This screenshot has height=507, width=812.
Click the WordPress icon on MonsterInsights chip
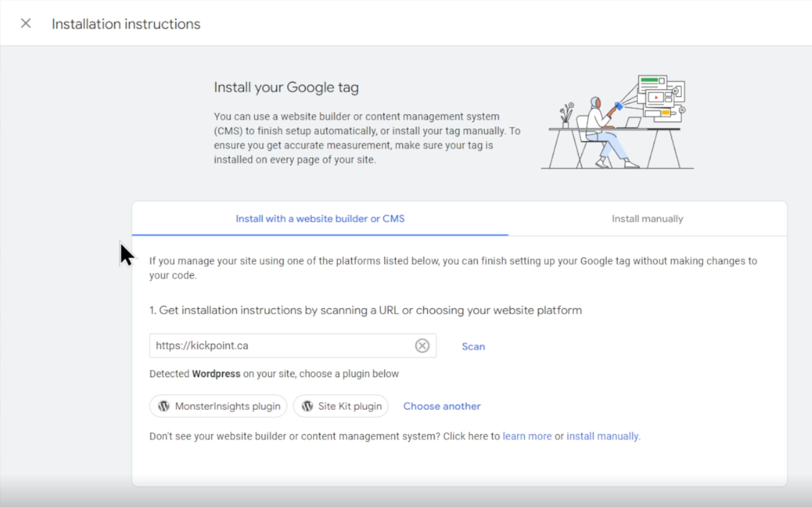coord(163,406)
